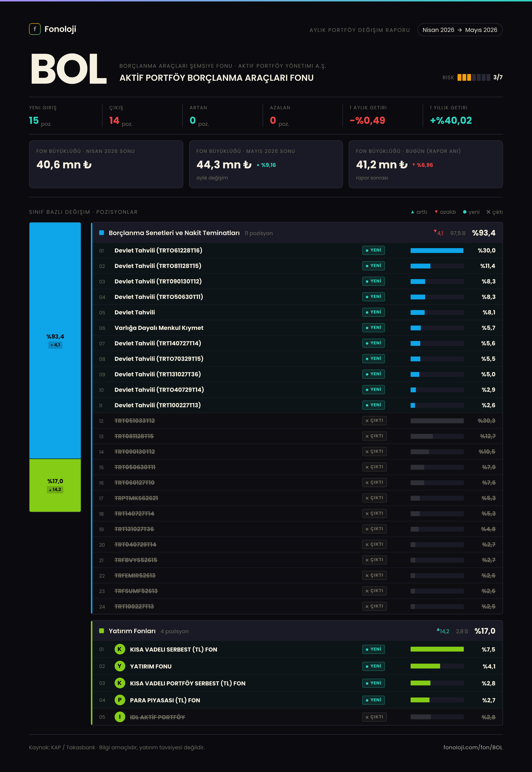Viewport: 532px width, 772px height.
Task: Open the fonoloji.com/fon/BOL link
Action: (x=473, y=747)
